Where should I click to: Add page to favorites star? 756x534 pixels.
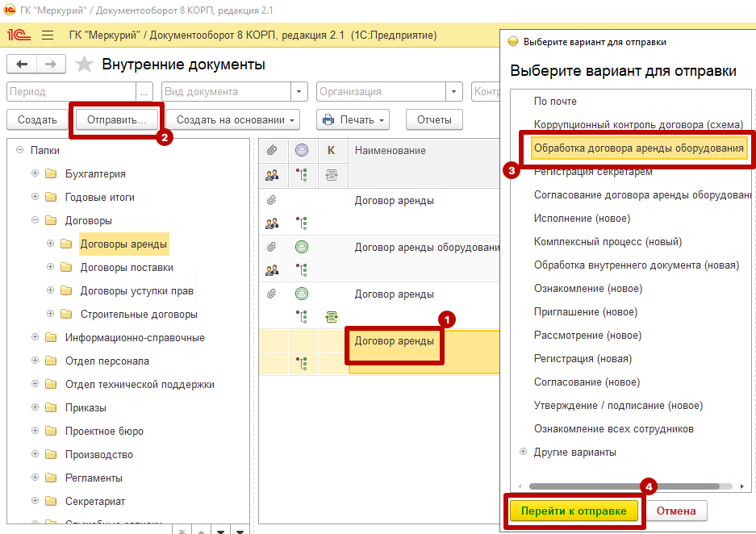coord(84,64)
